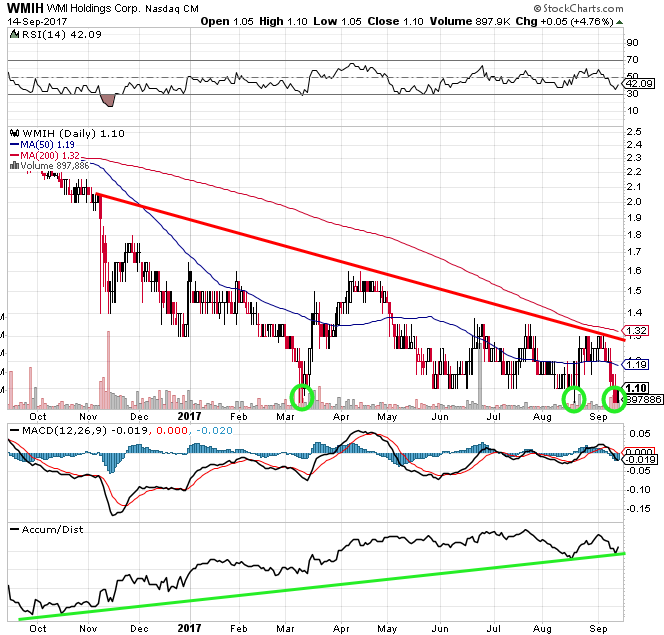This screenshot has width=664, height=635.
Task: Click the 2.0 label on the price axis
Action: pyautogui.click(x=634, y=202)
